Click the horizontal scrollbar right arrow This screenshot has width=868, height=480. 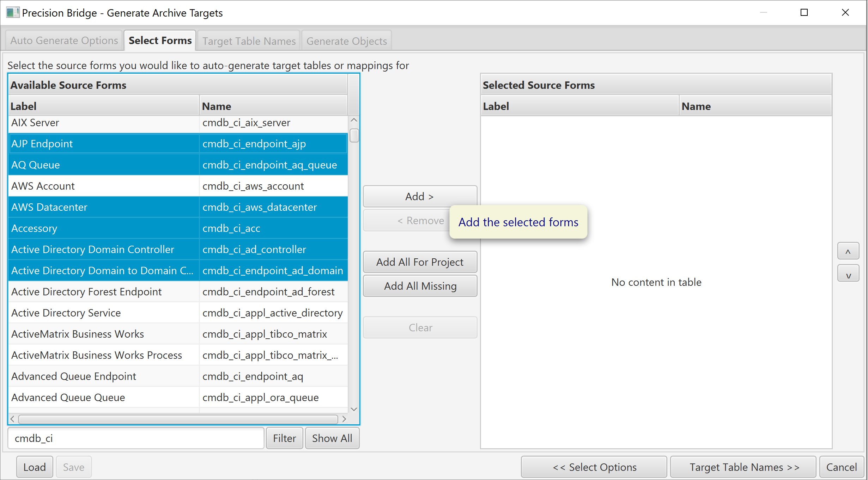click(344, 419)
